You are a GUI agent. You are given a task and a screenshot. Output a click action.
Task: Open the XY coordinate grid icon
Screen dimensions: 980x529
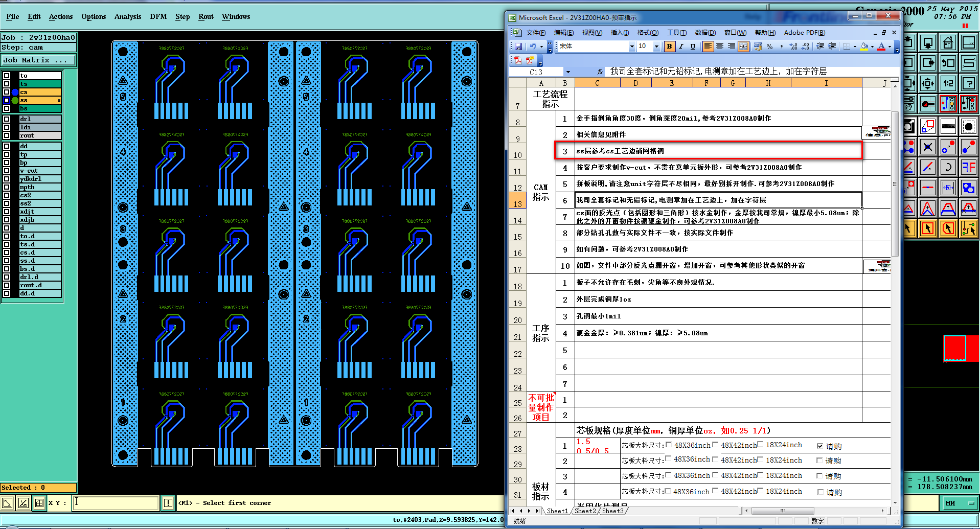pos(969,42)
